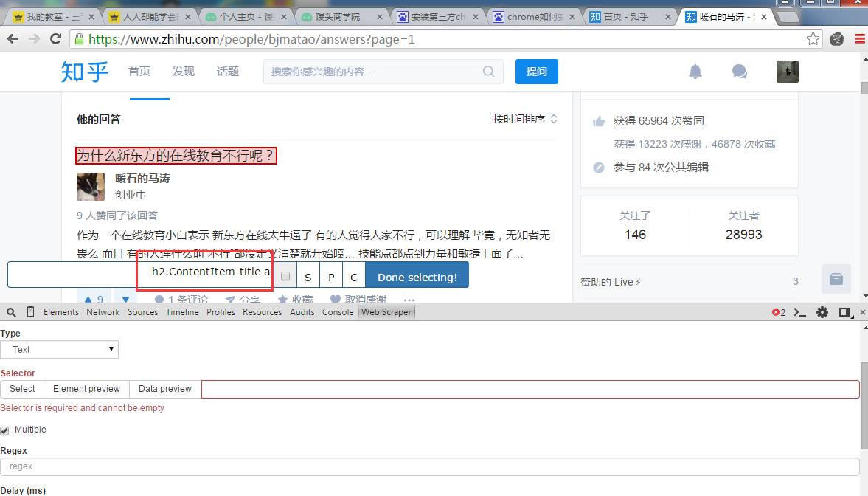Open the question 为什么新东方的在线教育不行呢？
This screenshot has width=868, height=496.
click(176, 156)
